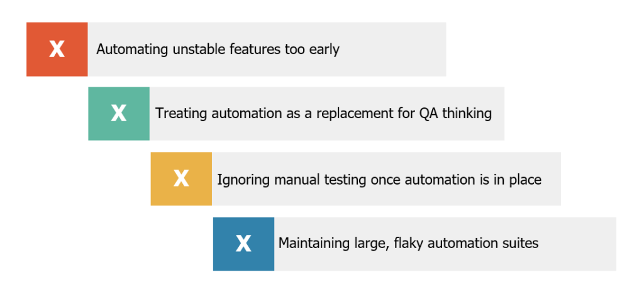Click "Maintaining large, flaky automation suites" text
644x292 pixels.
pos(408,243)
